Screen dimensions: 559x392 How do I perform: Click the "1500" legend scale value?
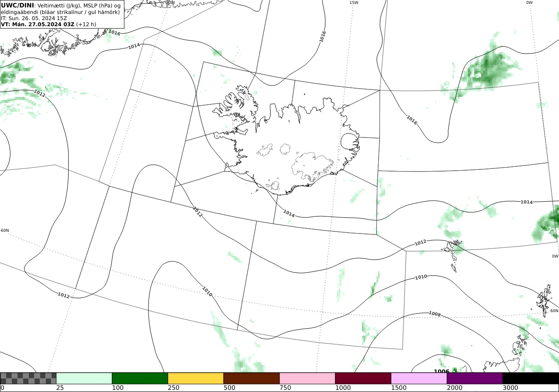pos(399,388)
